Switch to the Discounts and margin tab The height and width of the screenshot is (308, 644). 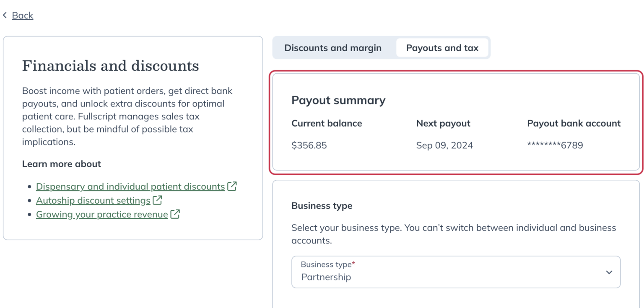point(333,48)
